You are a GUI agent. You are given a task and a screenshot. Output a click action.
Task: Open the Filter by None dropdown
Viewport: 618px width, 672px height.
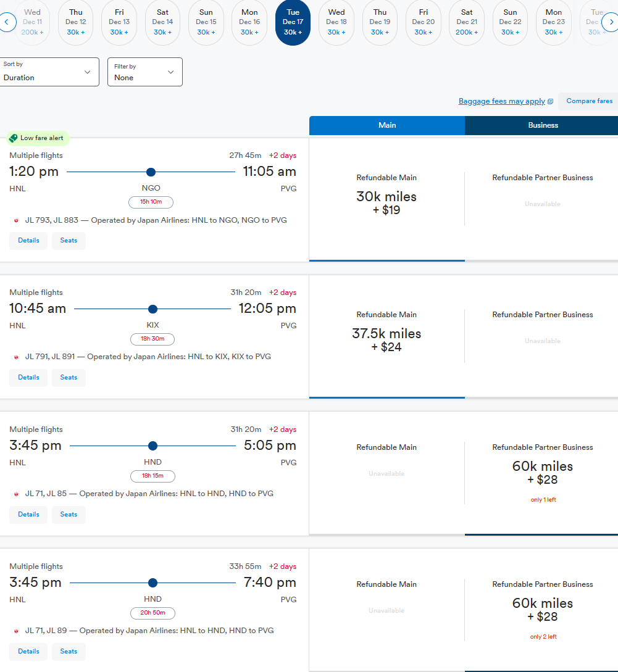(144, 72)
